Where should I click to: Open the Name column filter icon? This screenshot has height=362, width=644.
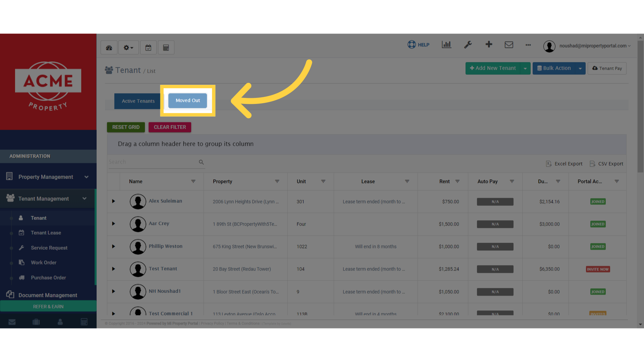tap(193, 181)
